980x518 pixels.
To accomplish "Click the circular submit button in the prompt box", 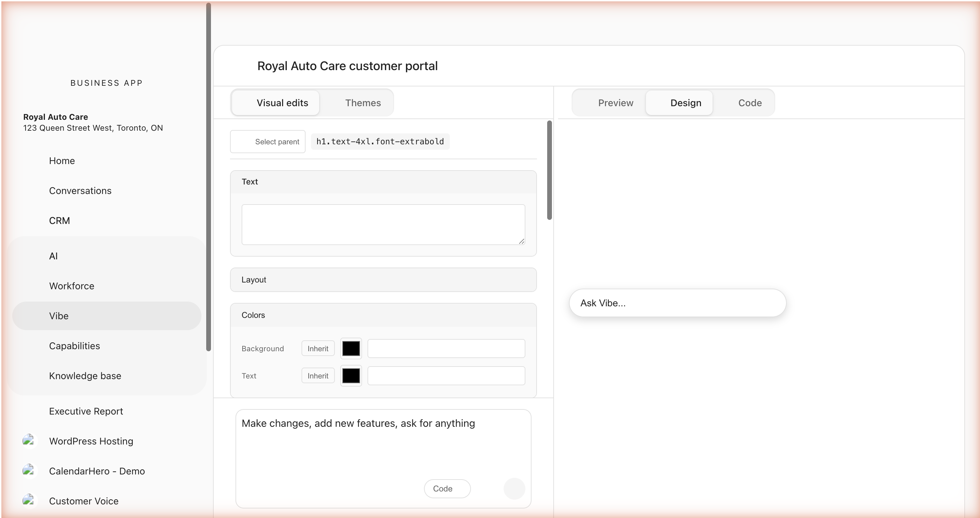I will (514, 488).
